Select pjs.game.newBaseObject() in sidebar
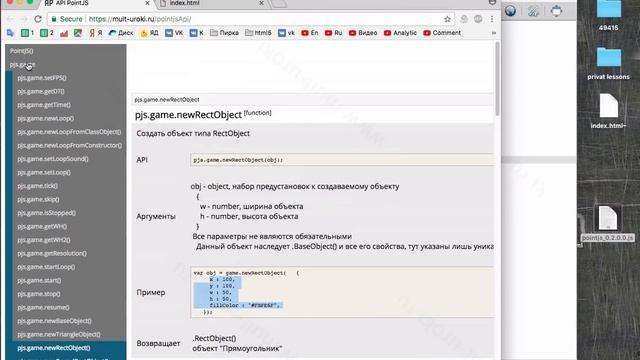The width and height of the screenshot is (640, 360). [x=54, y=320]
